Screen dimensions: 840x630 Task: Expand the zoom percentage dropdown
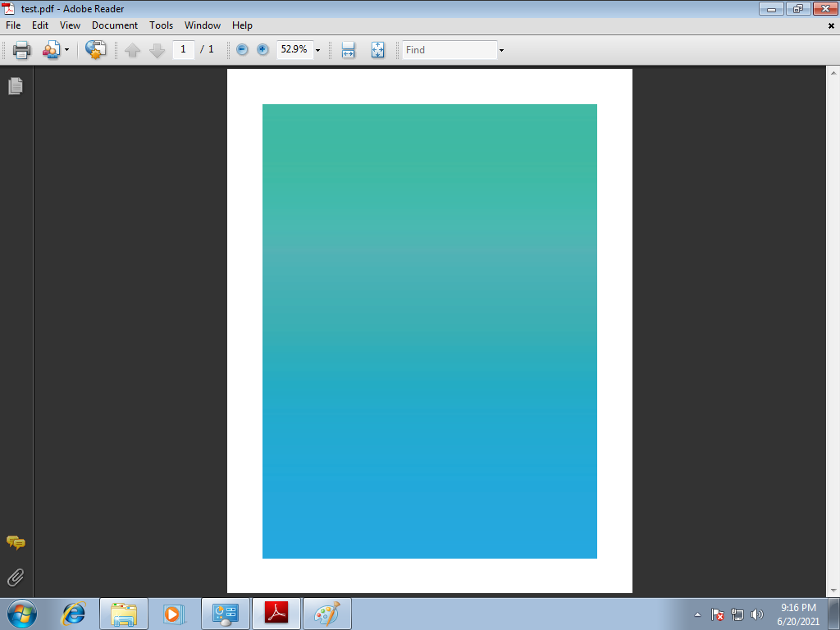point(317,50)
